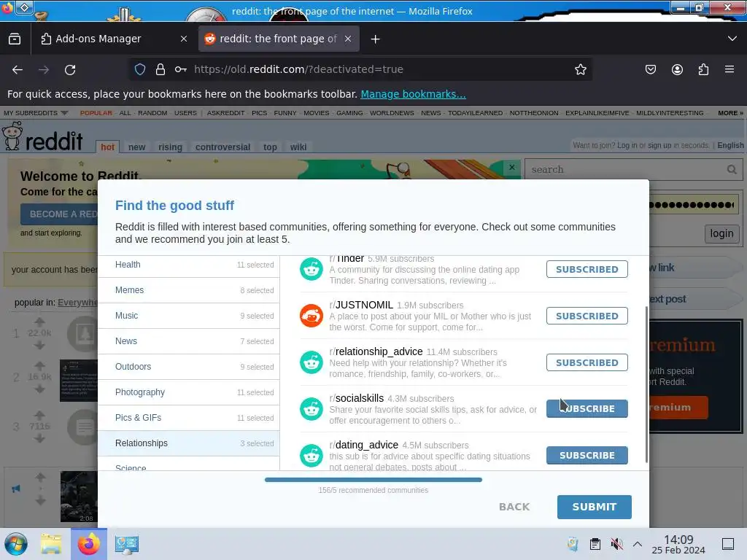This screenshot has height=560, width=747.
Task: Select the Photography category
Action: pyautogui.click(x=189, y=392)
